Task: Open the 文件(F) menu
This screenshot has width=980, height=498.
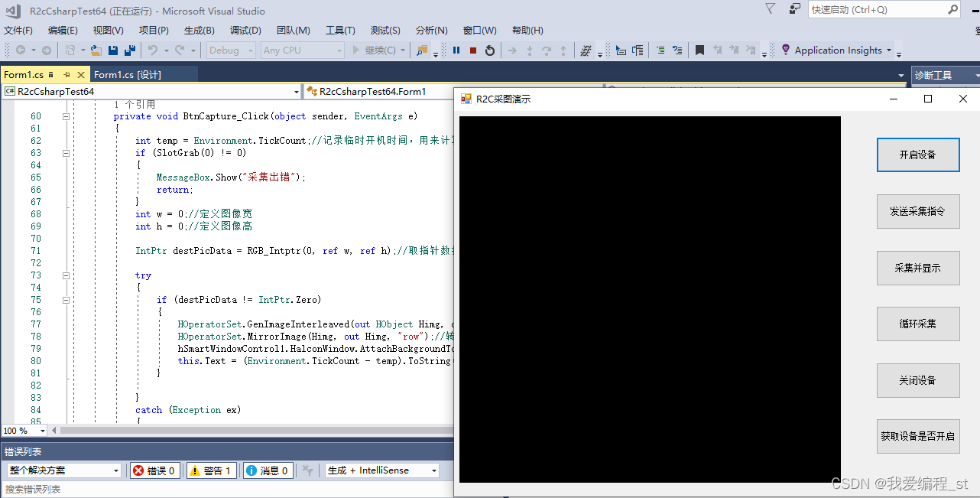Action: pyautogui.click(x=18, y=31)
